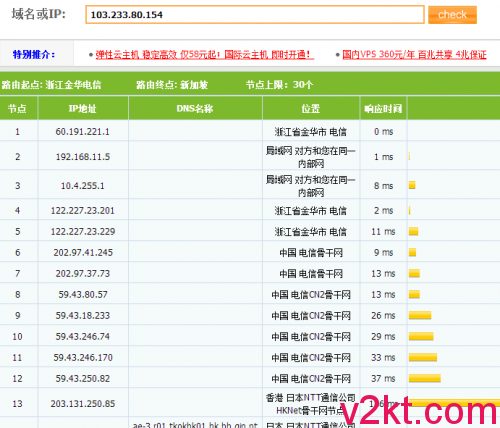This screenshot has height=428, width=500.
Task: Click the DNS名称 column header
Action: coord(195,108)
